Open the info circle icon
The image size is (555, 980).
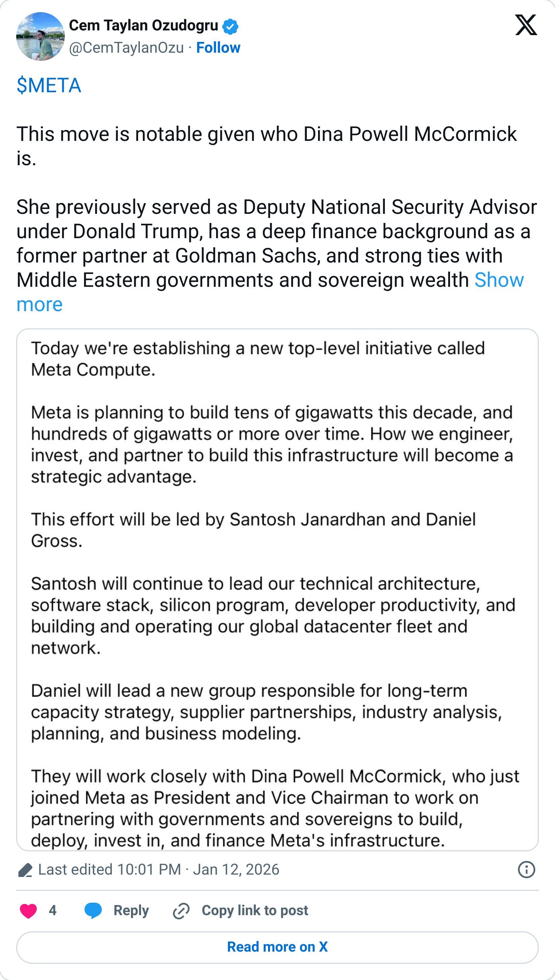point(526,870)
